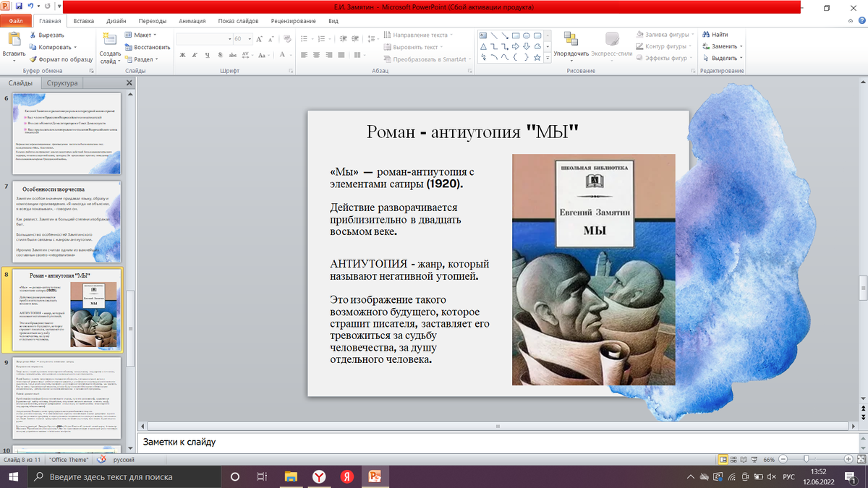Image resolution: width=868 pixels, height=488 pixels.
Task: Open the Анимация ribbon tab
Action: coord(192,21)
